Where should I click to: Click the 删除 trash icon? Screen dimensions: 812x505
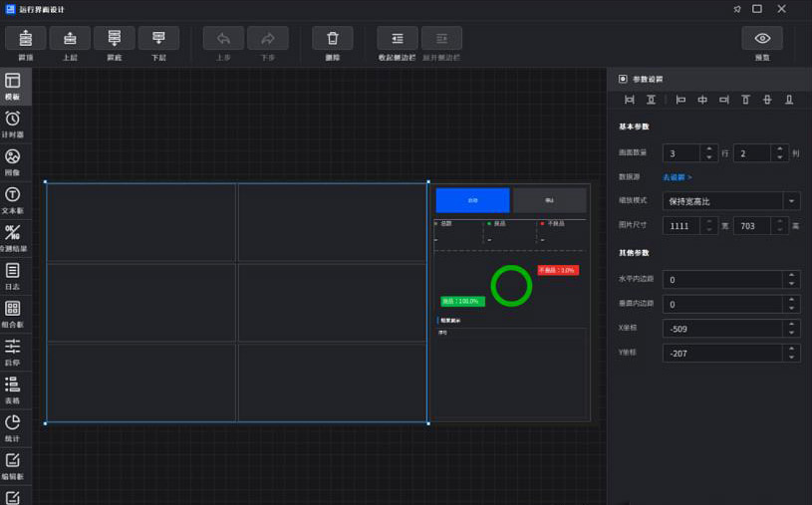(333, 39)
